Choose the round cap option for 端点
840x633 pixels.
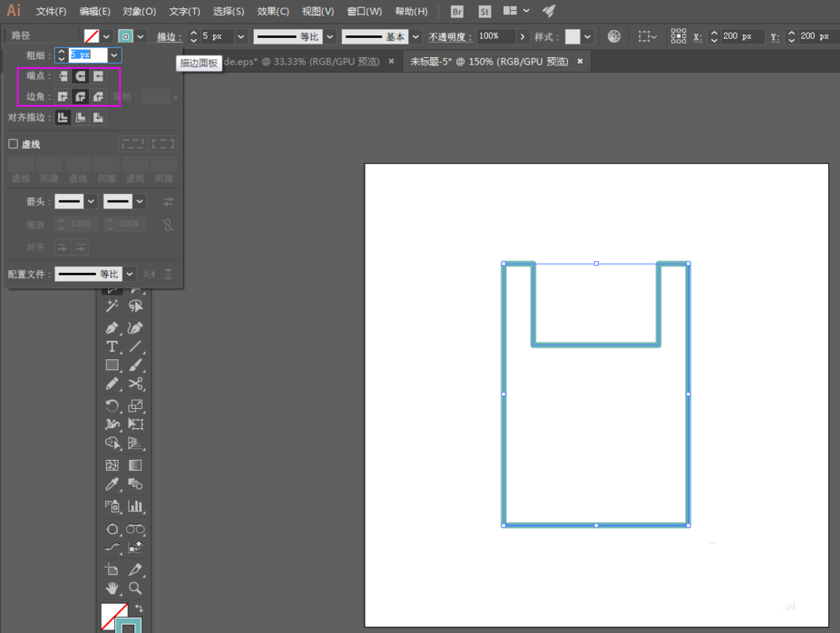click(x=81, y=76)
